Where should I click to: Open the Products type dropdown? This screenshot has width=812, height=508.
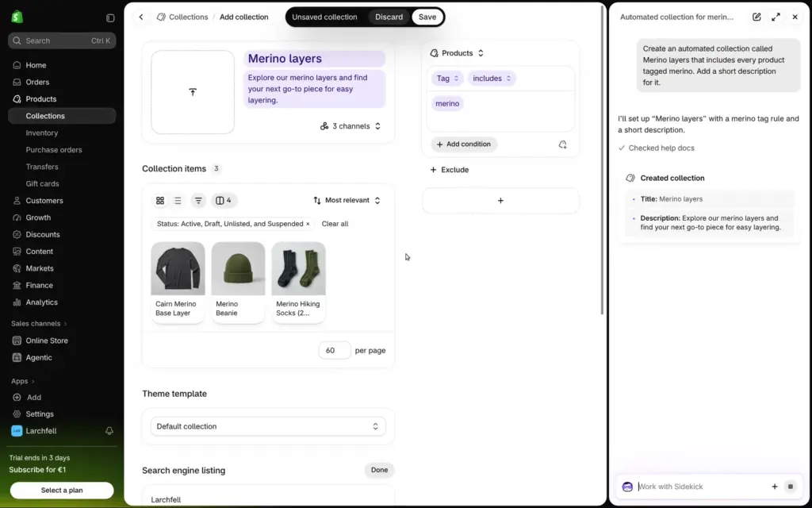click(x=457, y=53)
